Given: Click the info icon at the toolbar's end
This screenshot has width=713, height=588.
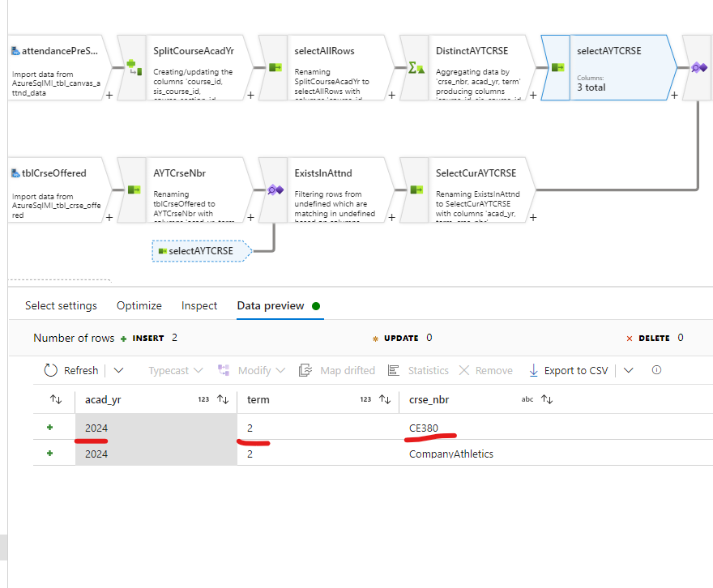Looking at the screenshot, I should 655,370.
